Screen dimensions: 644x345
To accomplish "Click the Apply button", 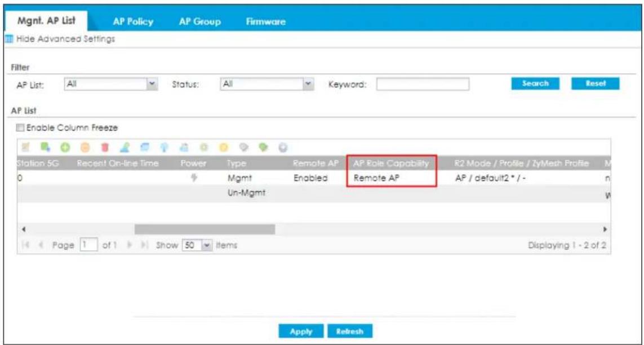I will point(301,331).
